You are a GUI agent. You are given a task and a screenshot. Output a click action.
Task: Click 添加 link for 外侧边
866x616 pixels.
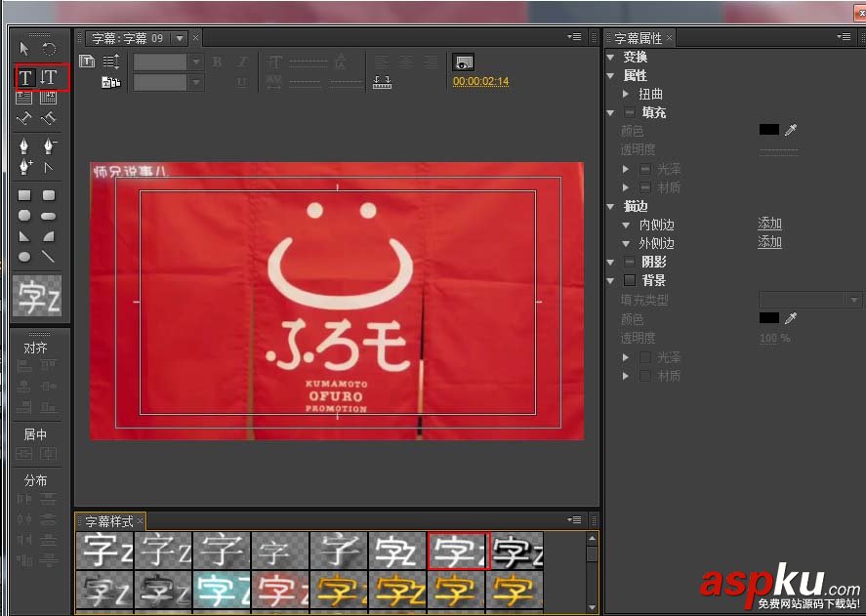[769, 242]
